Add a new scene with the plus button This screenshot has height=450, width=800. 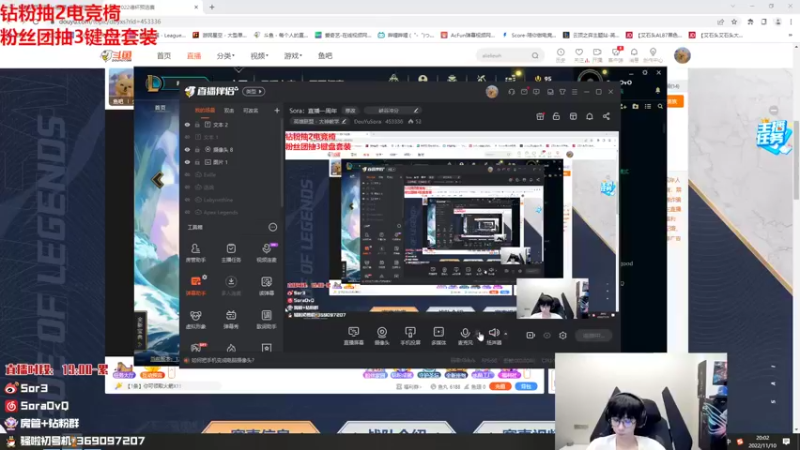[x=277, y=110]
